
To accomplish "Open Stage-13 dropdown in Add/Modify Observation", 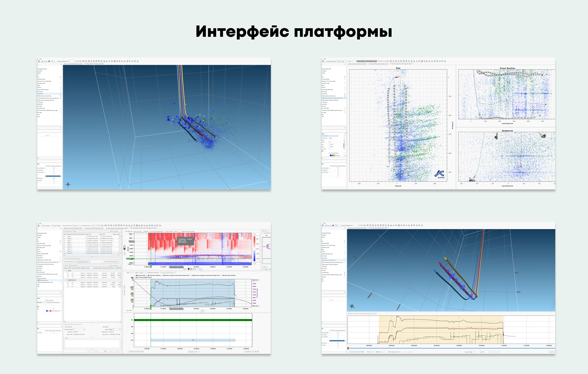I will click(x=114, y=329).
